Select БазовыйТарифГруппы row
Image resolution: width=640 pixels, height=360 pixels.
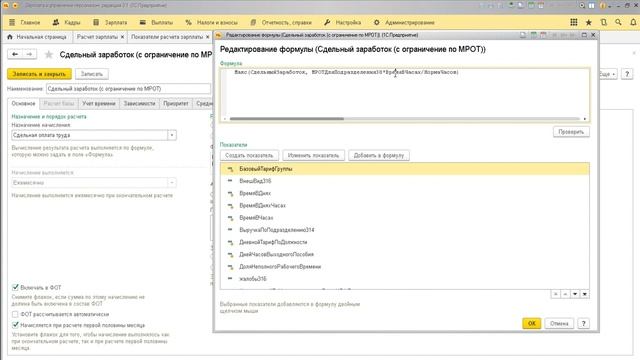[405, 169]
